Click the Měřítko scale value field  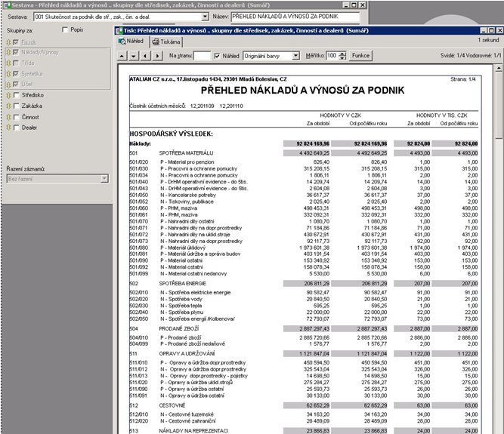tap(332, 56)
